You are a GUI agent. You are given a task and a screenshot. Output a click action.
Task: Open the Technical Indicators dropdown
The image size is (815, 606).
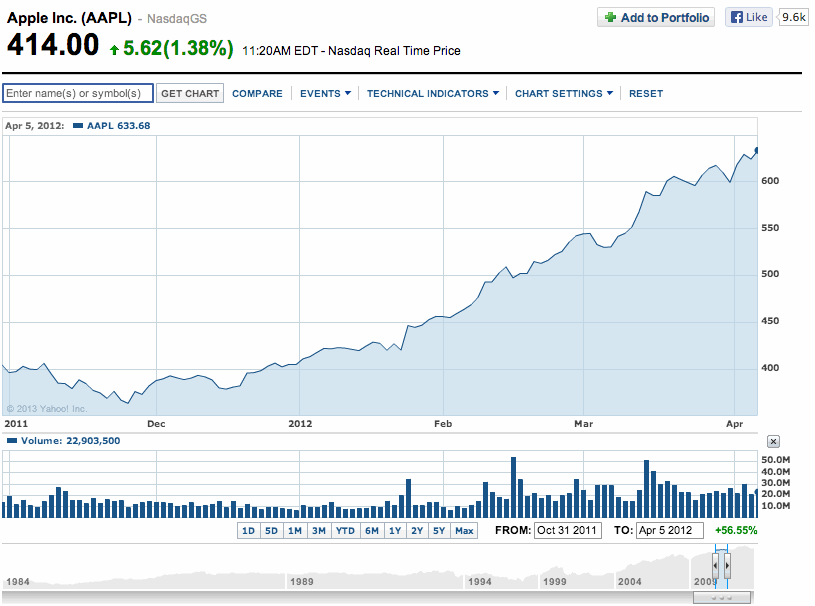(432, 94)
